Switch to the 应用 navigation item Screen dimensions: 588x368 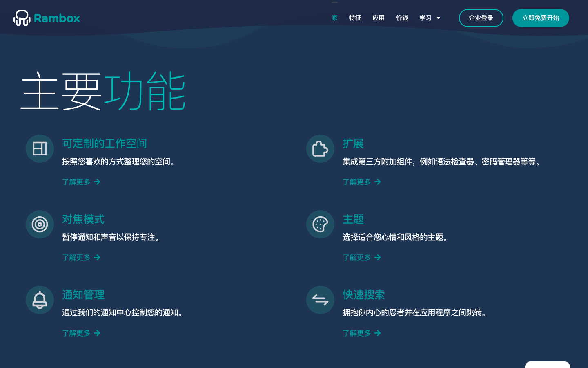tap(378, 18)
